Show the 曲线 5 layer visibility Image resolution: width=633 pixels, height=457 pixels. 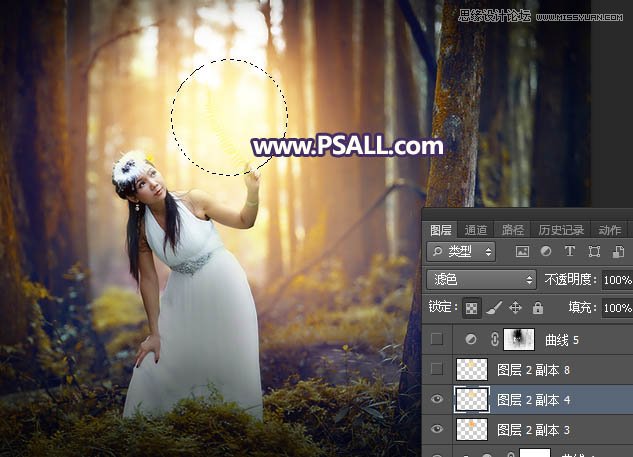pos(437,339)
